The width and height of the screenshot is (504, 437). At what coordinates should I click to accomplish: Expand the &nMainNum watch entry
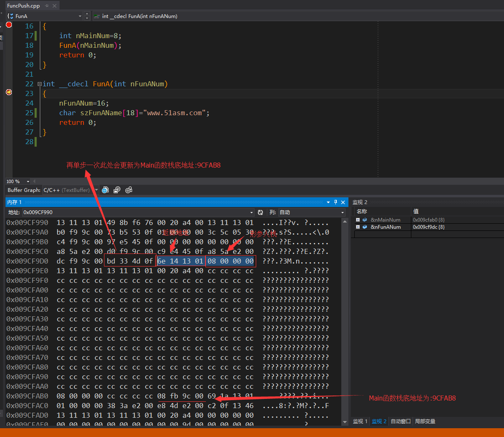click(358, 220)
